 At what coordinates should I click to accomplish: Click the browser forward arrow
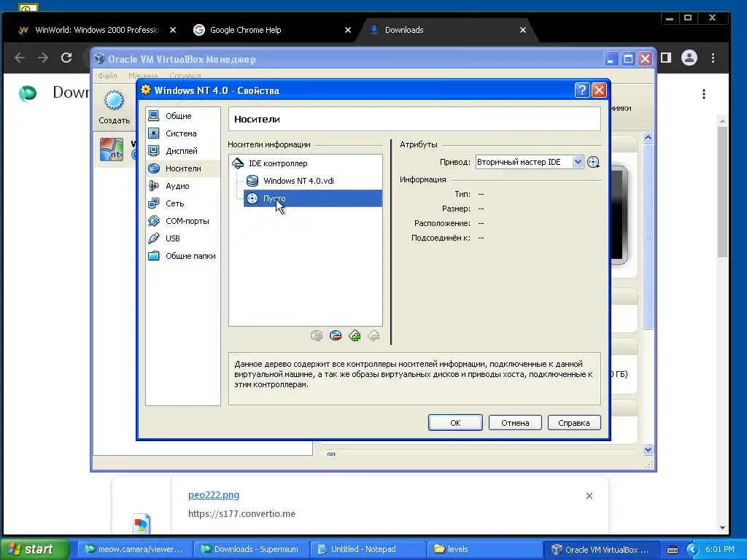pyautogui.click(x=43, y=58)
